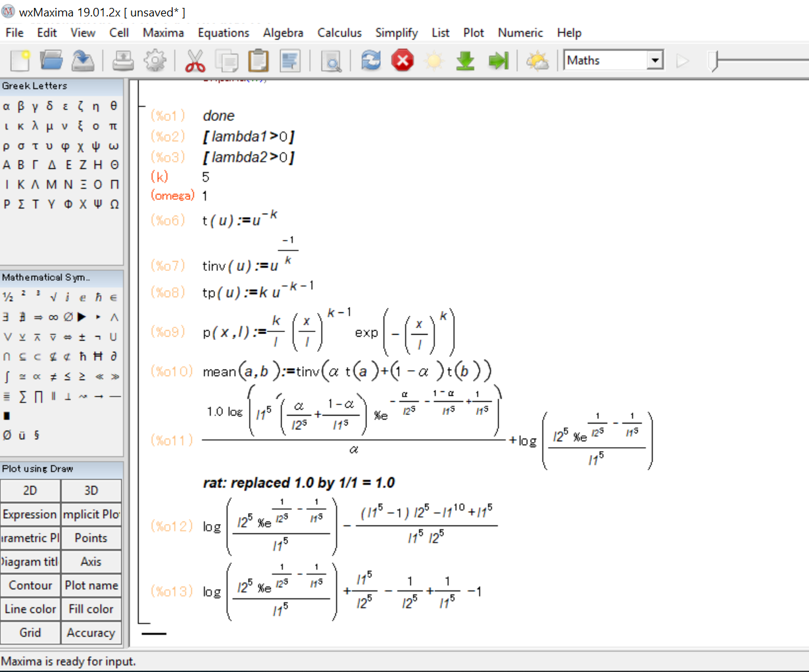Image resolution: width=809 pixels, height=672 pixels.
Task: Open the Equations menu
Action: [x=224, y=32]
